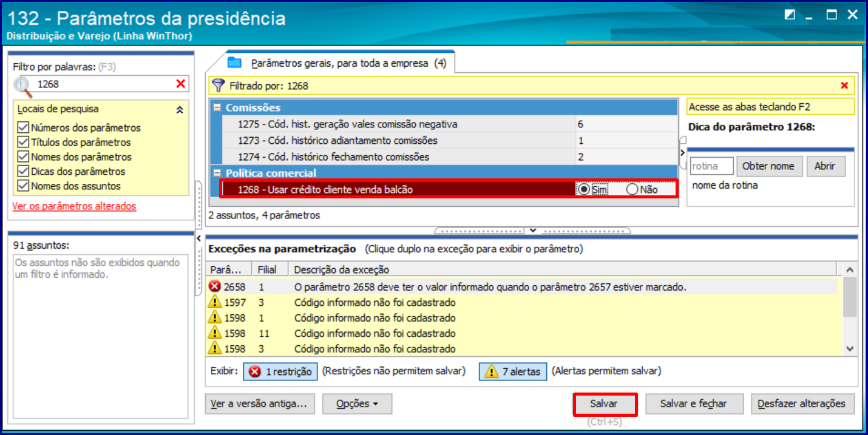Click the folder icon on parameters tab

(234, 62)
